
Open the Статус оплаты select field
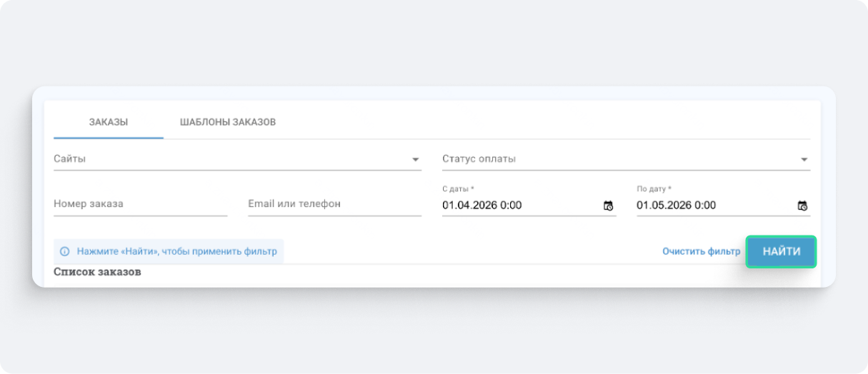614,159
